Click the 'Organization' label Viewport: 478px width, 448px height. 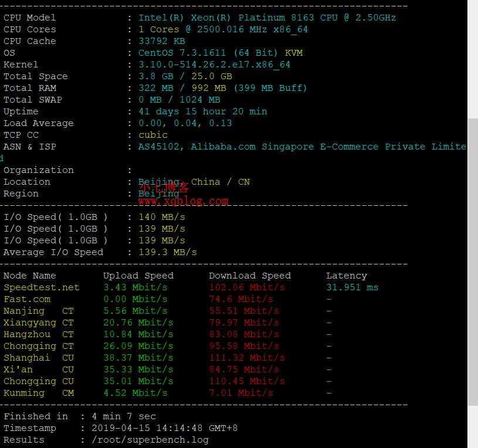pos(38,170)
